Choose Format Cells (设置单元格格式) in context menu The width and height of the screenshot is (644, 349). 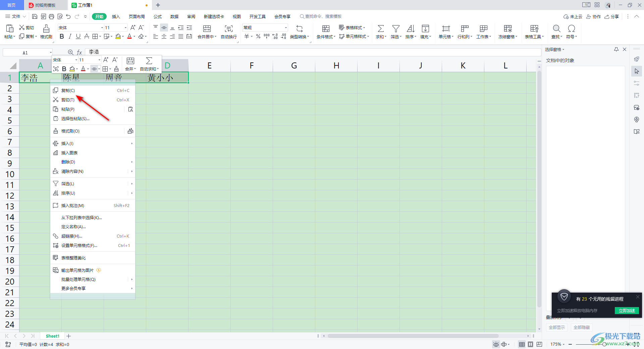[93, 245]
